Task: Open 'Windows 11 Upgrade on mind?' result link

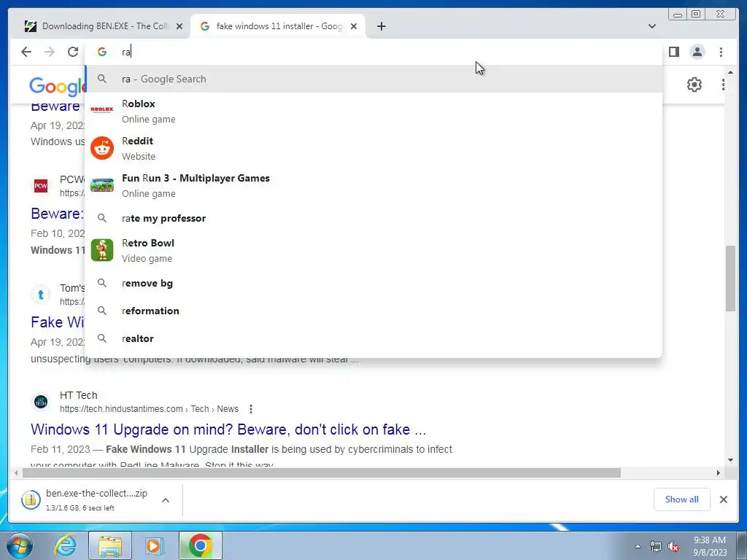Action: coord(228,429)
